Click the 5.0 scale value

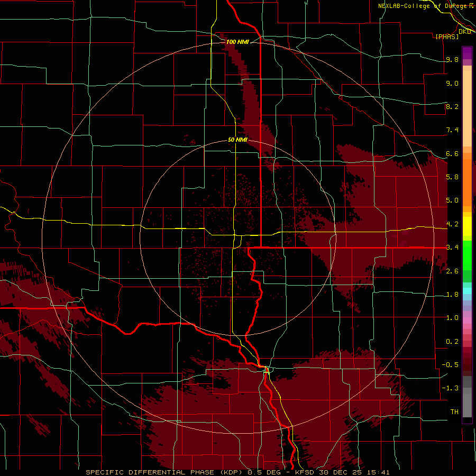click(x=452, y=200)
